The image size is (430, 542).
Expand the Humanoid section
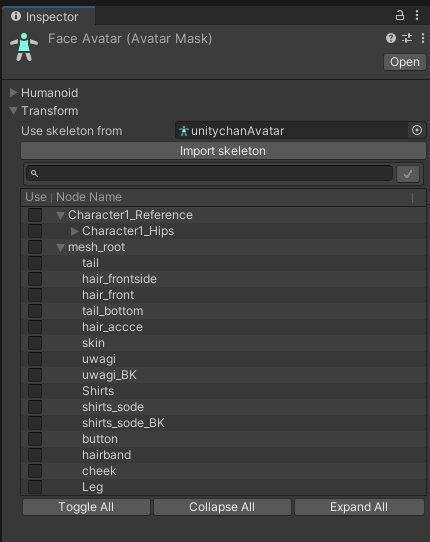coord(13,92)
